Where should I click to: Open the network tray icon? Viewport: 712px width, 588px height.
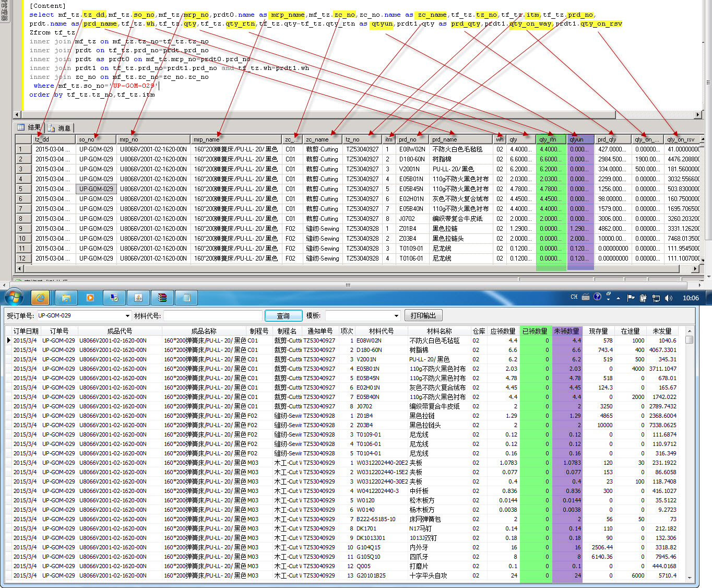pos(656,298)
